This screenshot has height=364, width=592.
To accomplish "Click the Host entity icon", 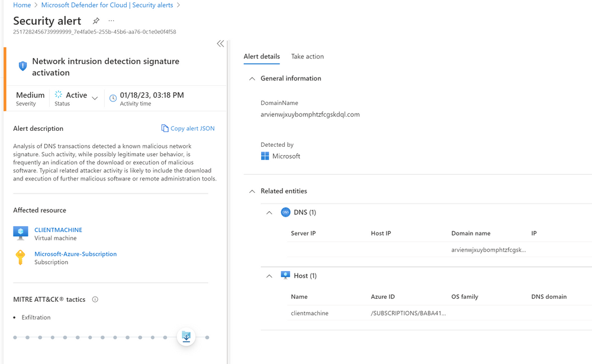I will 286,275.
